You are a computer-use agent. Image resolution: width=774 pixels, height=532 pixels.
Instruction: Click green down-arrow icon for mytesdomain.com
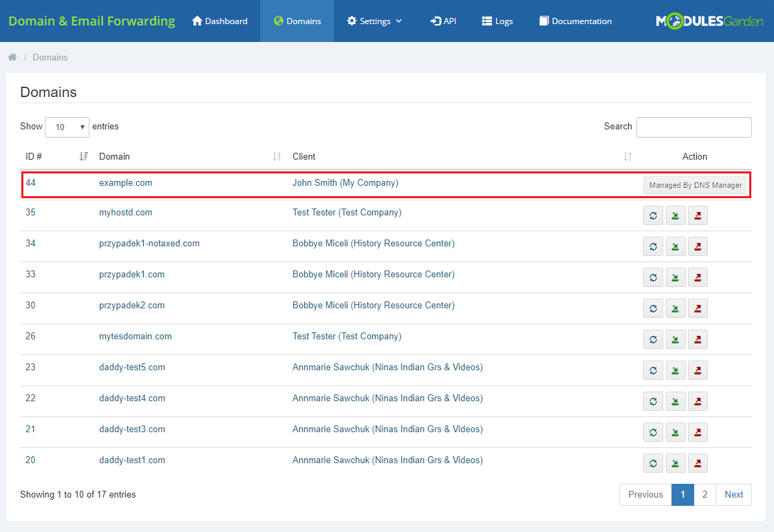tap(676, 339)
